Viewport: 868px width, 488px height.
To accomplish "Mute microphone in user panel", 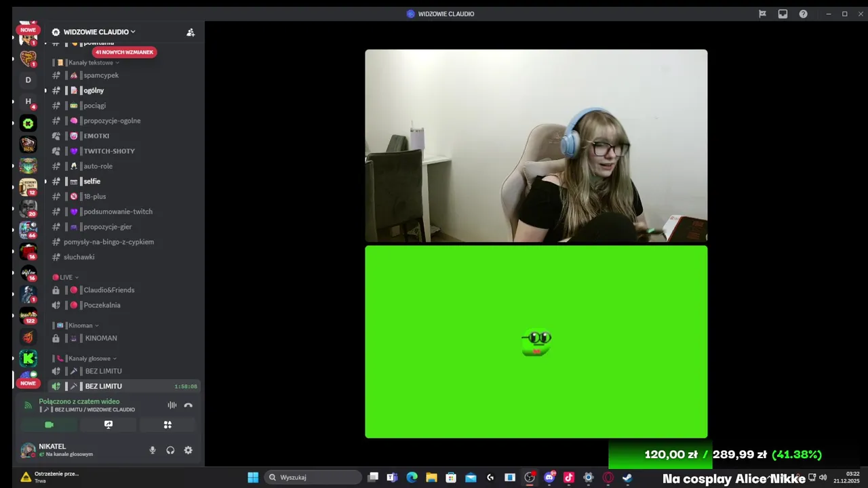I will point(153,450).
